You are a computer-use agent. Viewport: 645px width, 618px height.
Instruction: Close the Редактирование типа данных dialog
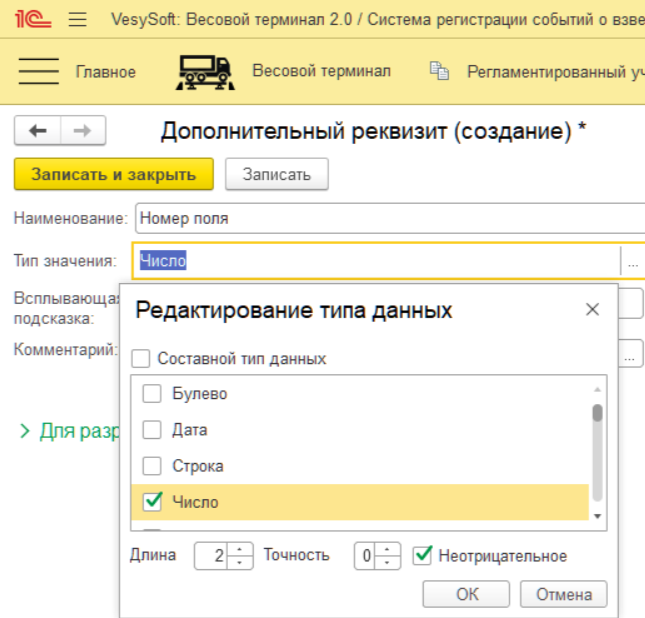pos(592,310)
